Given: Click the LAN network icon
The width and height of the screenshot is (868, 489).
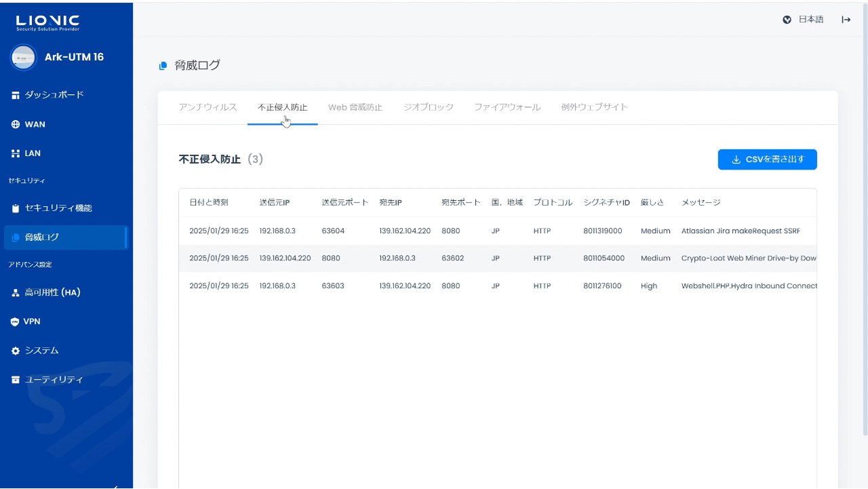Looking at the screenshot, I should (16, 154).
